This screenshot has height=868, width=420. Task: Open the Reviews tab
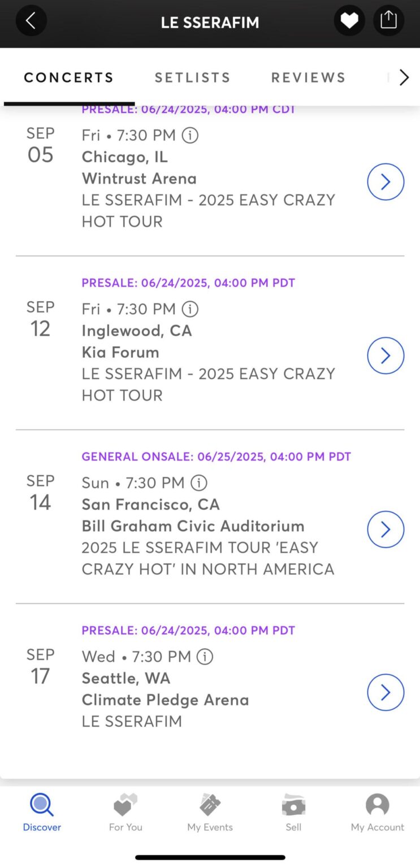point(308,77)
